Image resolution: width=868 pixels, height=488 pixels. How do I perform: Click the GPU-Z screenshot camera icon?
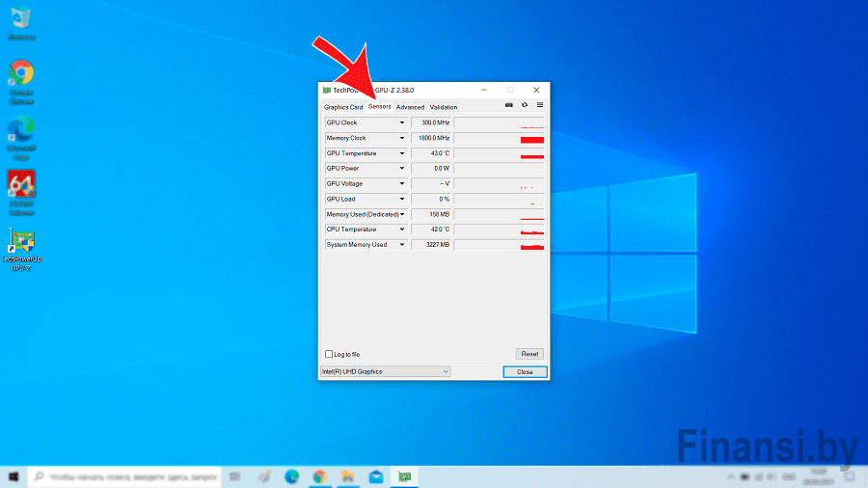click(508, 105)
